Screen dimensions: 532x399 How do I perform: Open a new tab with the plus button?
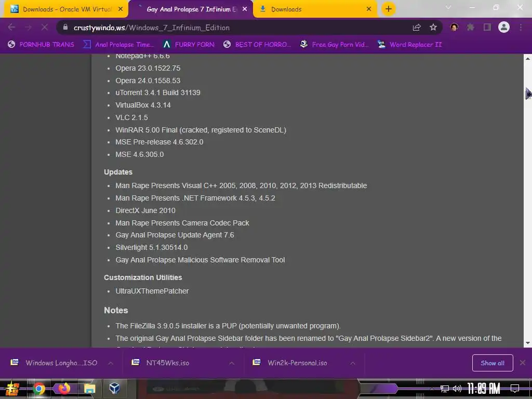[389, 9]
